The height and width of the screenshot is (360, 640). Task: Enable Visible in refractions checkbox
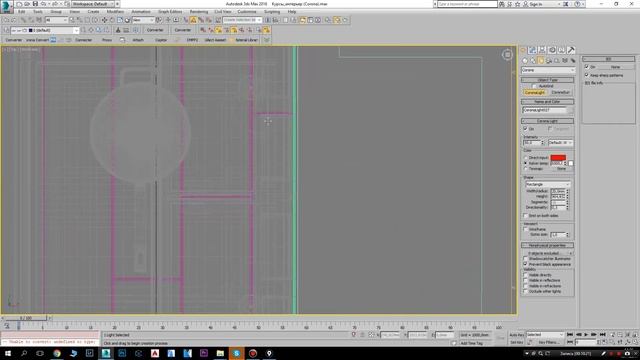tap(526, 286)
